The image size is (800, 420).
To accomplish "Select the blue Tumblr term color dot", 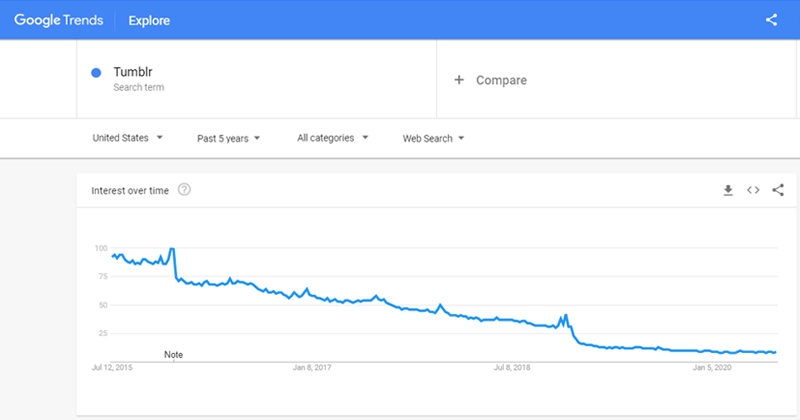I will tap(96, 72).
